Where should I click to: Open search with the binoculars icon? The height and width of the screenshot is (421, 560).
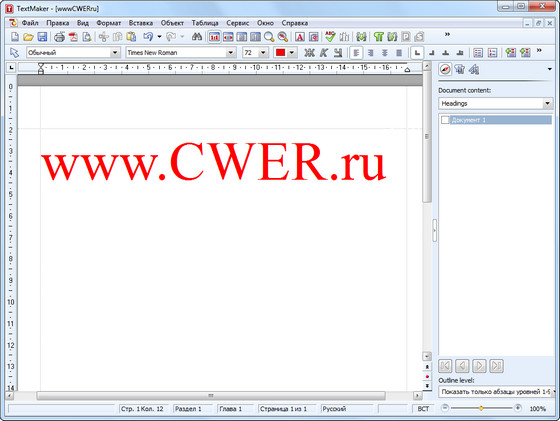click(197, 37)
